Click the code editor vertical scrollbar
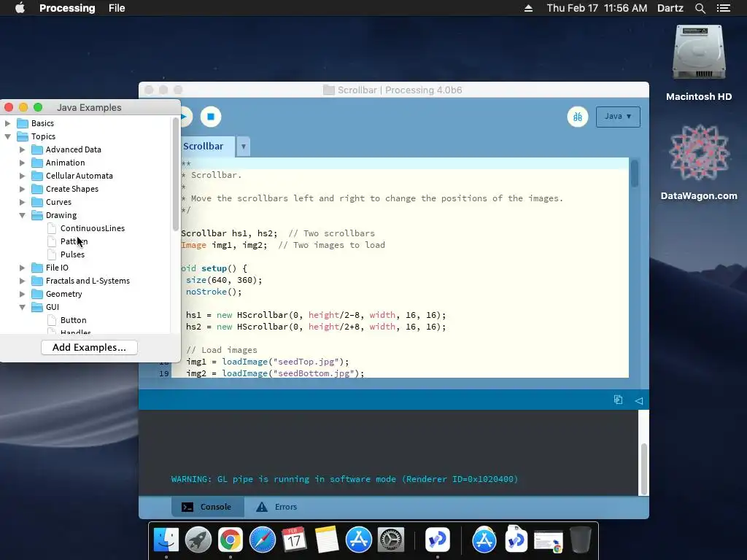This screenshot has width=747, height=560. click(634, 174)
